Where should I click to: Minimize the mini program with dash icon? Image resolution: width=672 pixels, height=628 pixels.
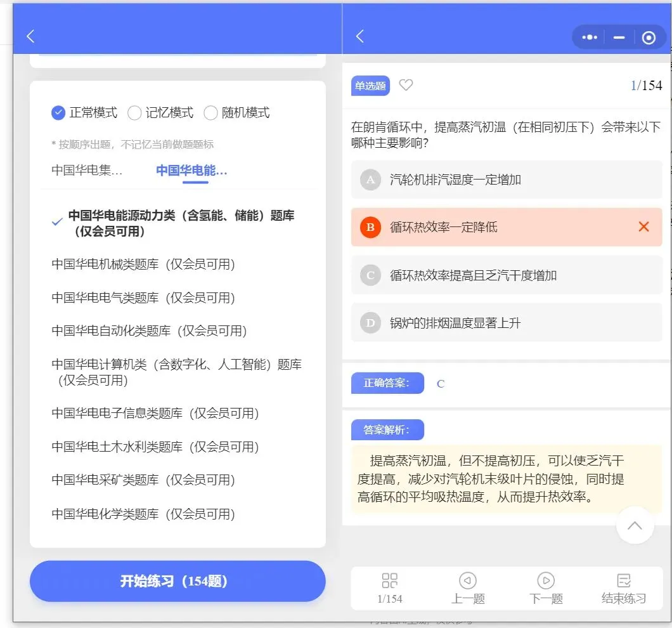click(619, 37)
